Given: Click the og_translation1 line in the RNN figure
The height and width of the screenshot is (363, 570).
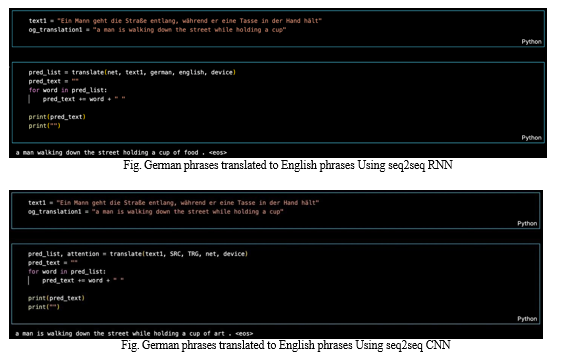Looking at the screenshot, I should click(157, 30).
